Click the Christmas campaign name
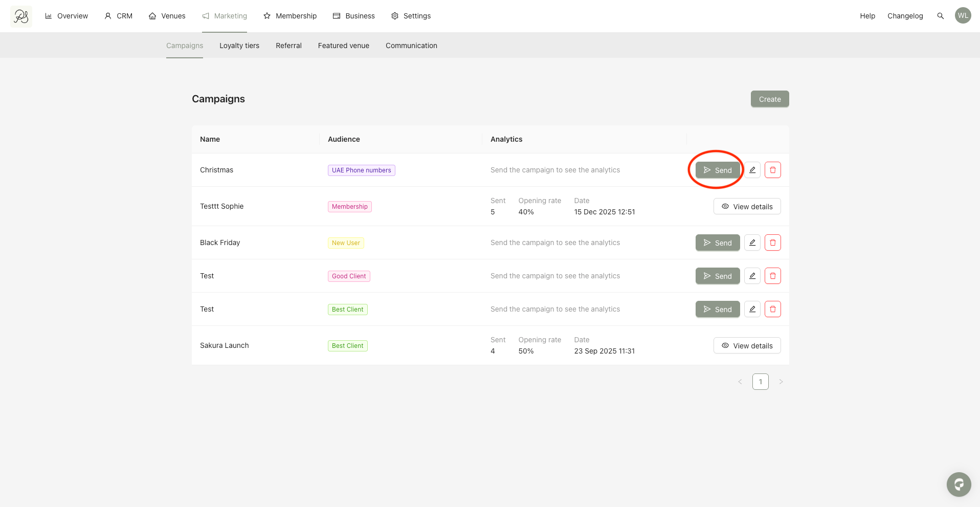 coord(216,170)
